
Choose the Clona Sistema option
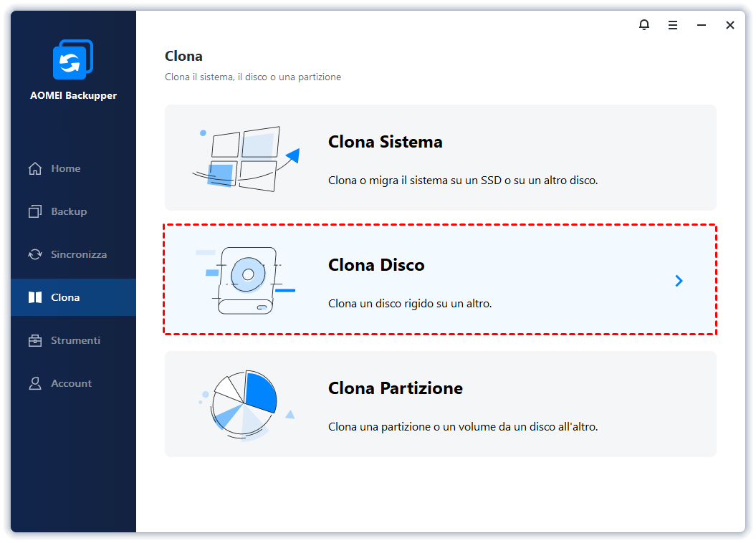pos(440,158)
